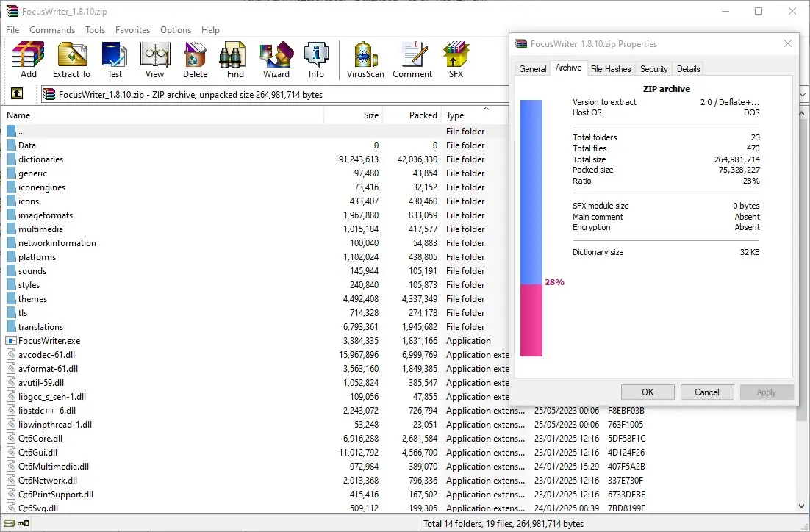Select the dictionaries folder icon

tap(11, 159)
